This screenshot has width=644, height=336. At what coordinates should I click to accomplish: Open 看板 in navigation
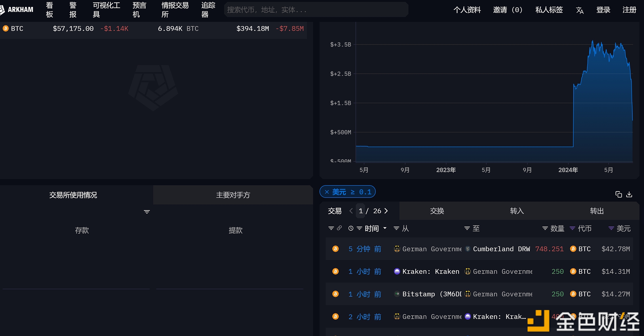(50, 9)
